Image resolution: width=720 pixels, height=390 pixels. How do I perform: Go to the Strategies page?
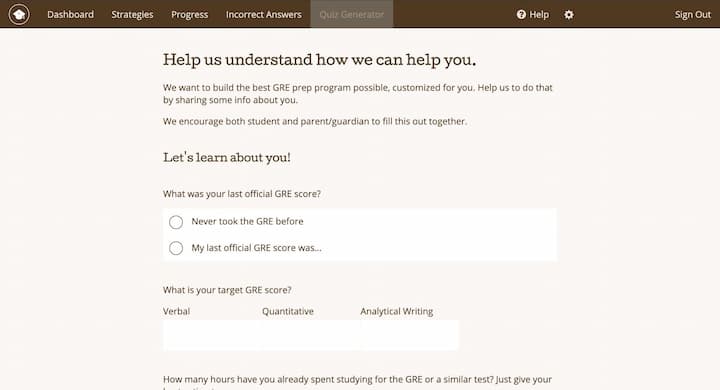132,14
